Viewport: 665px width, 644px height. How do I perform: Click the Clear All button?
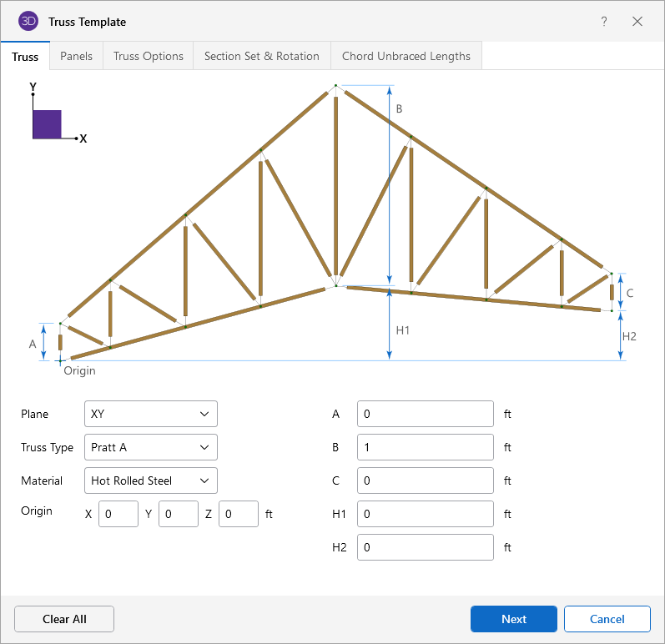64,619
